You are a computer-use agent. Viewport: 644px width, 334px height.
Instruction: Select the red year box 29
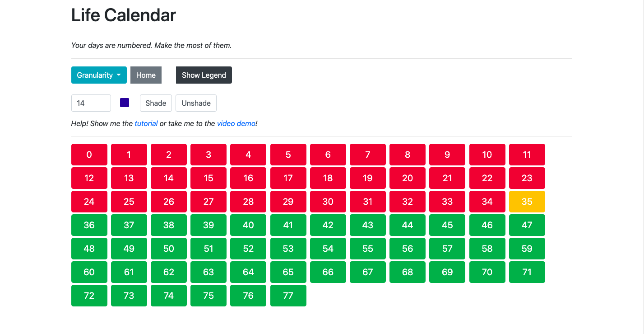point(288,202)
